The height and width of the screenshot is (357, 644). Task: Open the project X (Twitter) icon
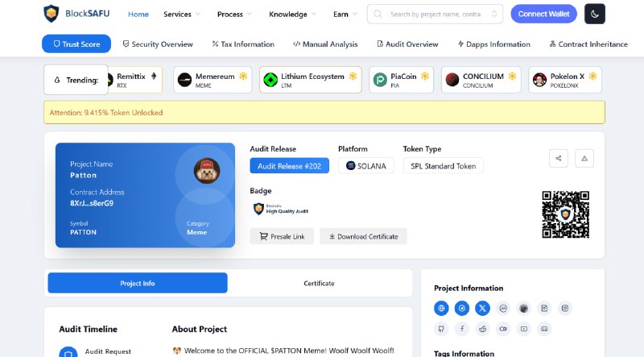(482, 308)
